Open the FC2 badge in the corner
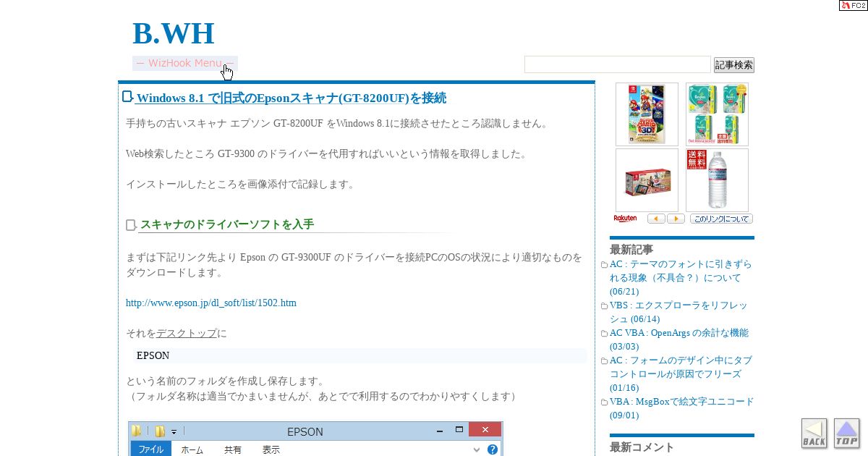Viewport: 868px width, 456px height. tap(853, 5)
